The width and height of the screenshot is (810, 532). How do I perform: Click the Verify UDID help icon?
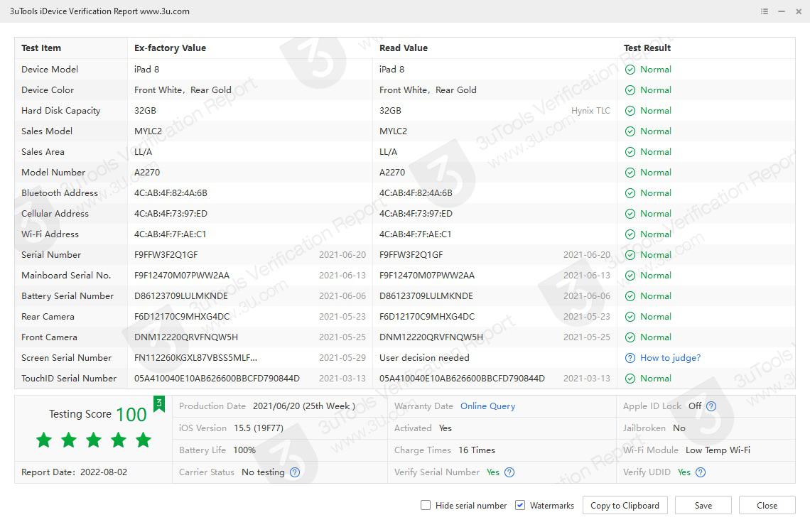click(701, 472)
